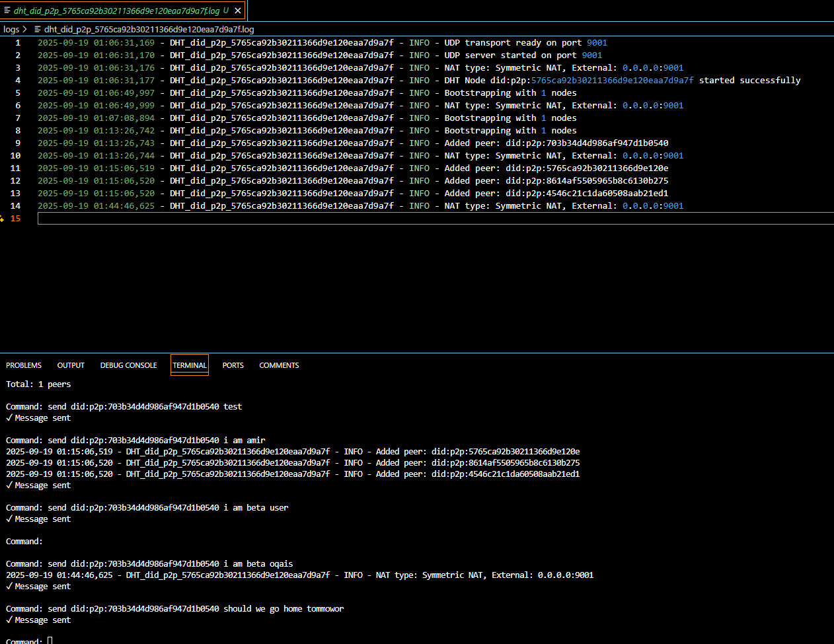Click the file icon on the log tab
The height and width of the screenshot is (644, 834).
click(7, 11)
